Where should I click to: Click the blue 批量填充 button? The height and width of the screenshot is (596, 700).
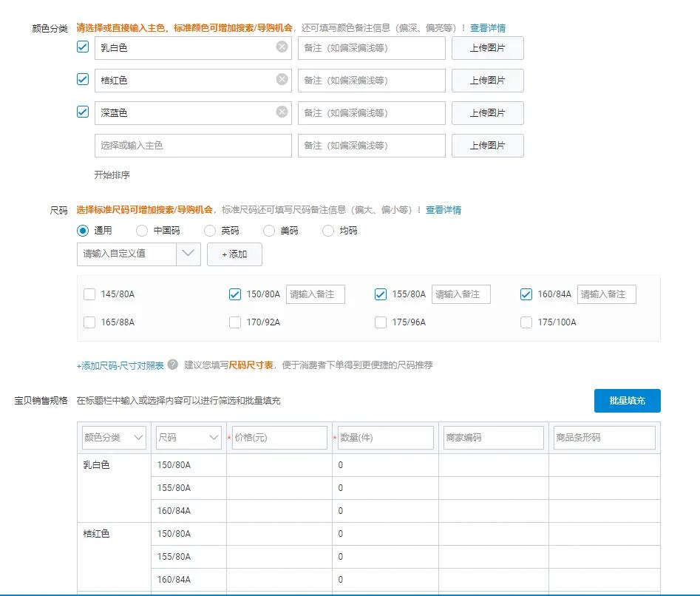pos(627,401)
